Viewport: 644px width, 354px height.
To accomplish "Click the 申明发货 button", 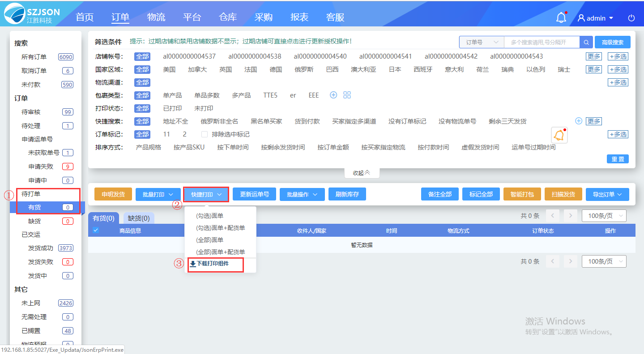I will pos(113,194).
